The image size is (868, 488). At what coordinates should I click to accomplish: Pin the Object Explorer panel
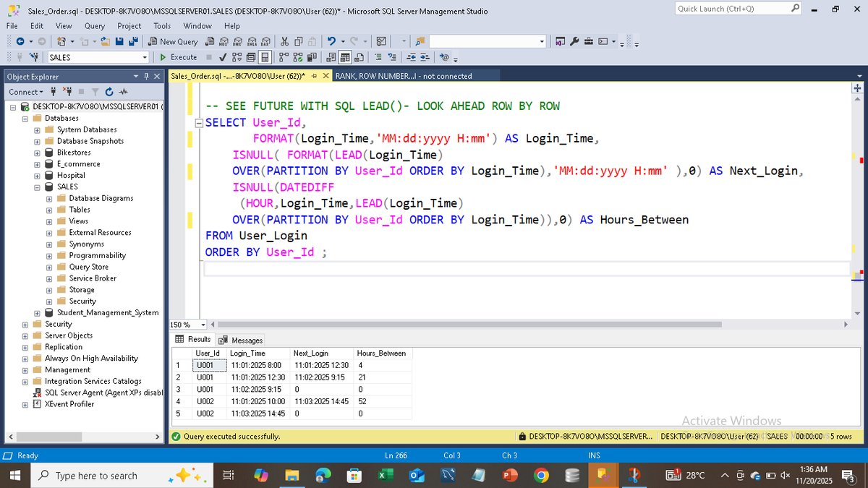coord(145,77)
